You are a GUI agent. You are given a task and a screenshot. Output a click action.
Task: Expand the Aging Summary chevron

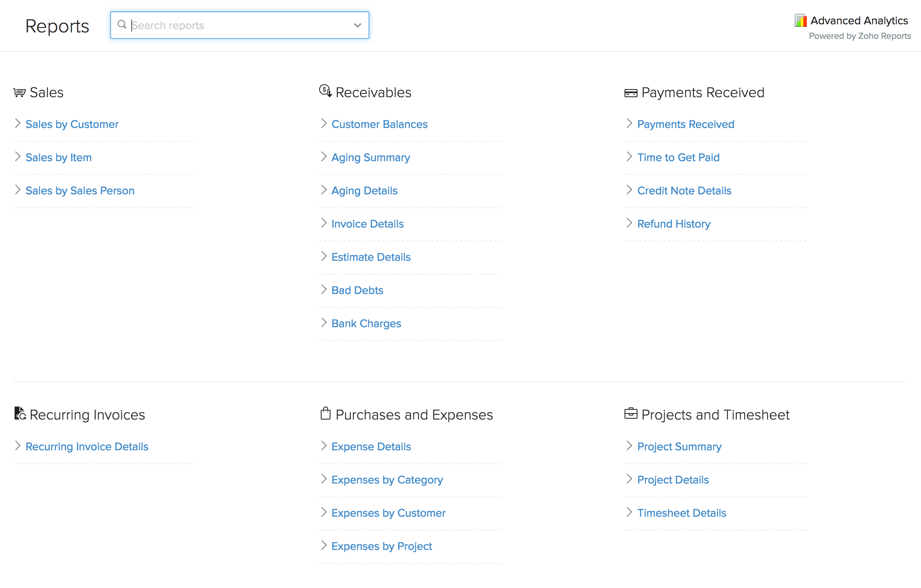(x=324, y=157)
